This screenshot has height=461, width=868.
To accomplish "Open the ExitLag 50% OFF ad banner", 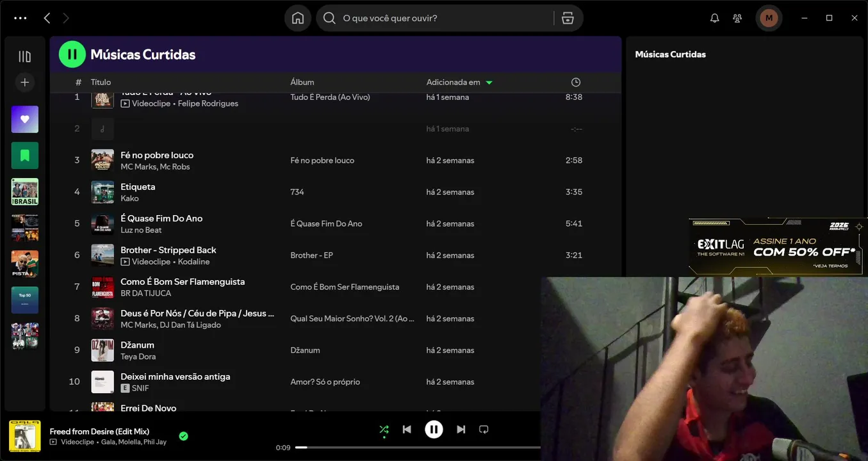I will click(777, 247).
